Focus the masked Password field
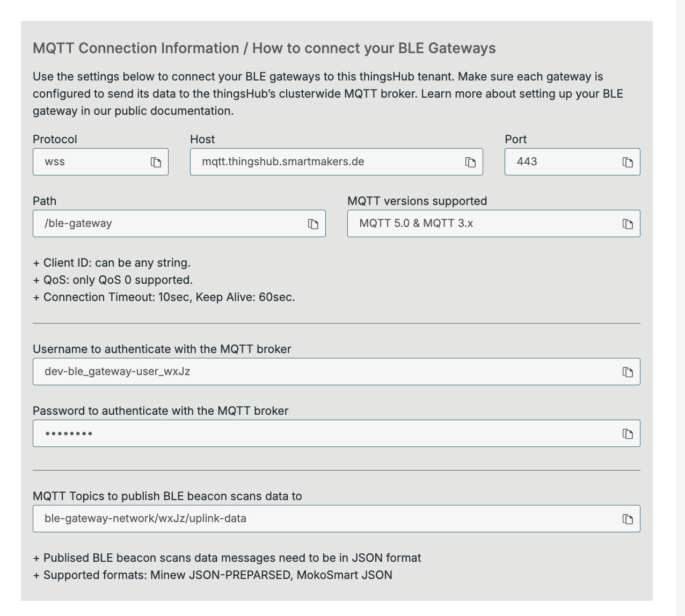This screenshot has width=685, height=616. click(322, 434)
